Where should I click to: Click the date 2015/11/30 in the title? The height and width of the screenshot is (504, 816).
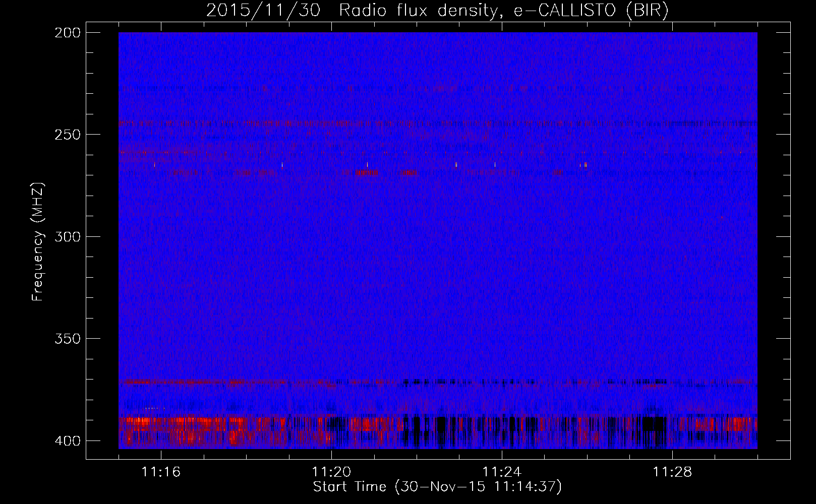[263, 10]
